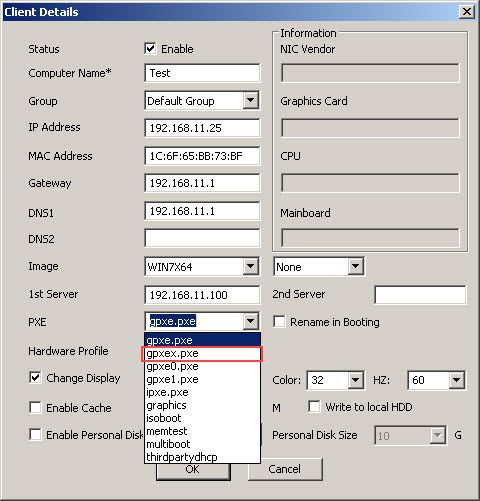This screenshot has width=480, height=501.
Task: Focus the empty DNS2 field
Action: [202, 238]
